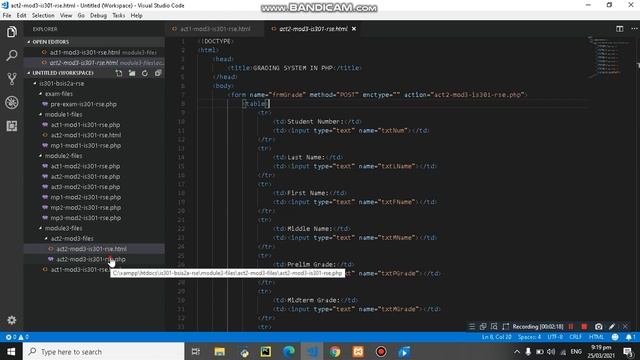640x360 pixels.
Task: Open the Debug menu
Action: pos(98,16)
